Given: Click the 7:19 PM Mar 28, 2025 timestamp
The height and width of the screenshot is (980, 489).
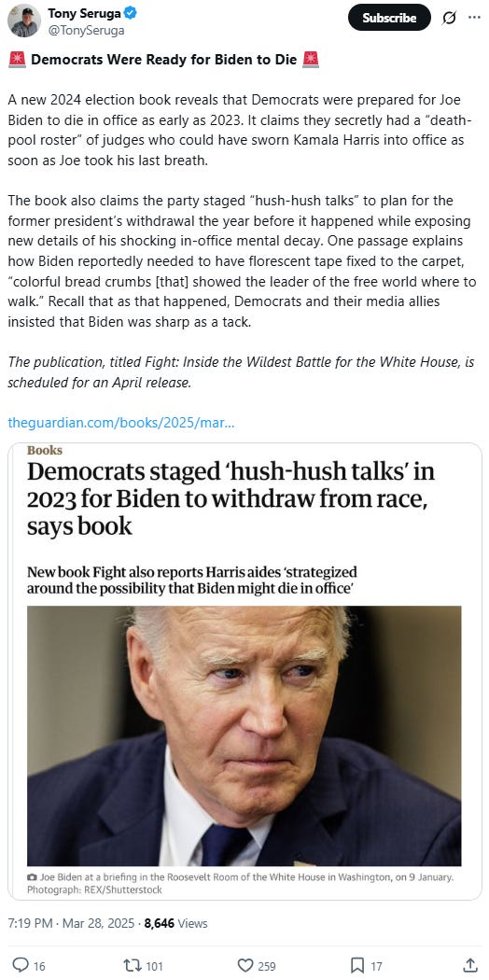Looking at the screenshot, I should coord(73,922).
